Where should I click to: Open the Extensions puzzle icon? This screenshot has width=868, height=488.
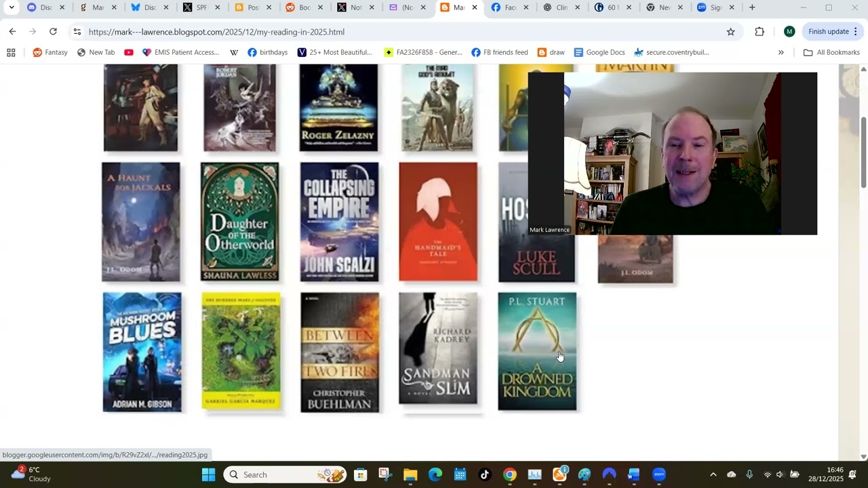point(759,32)
